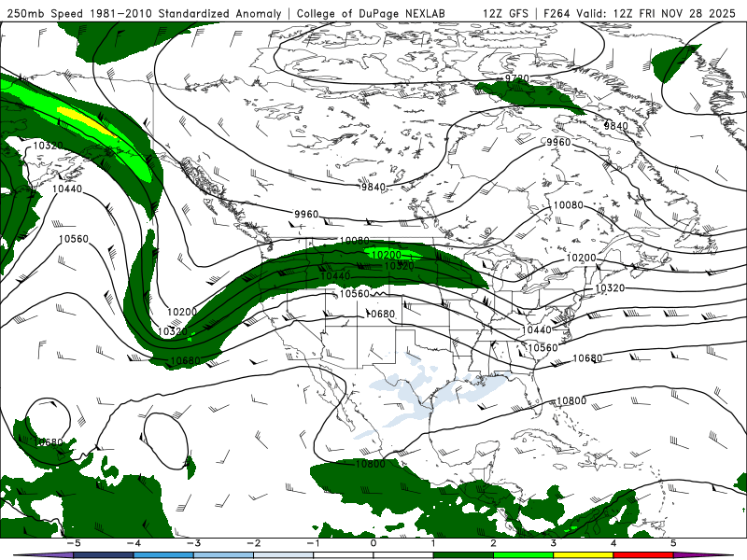Click the '10080' contour label over eastern Canada
Viewport: 747px width, 560px height.
pos(569,205)
